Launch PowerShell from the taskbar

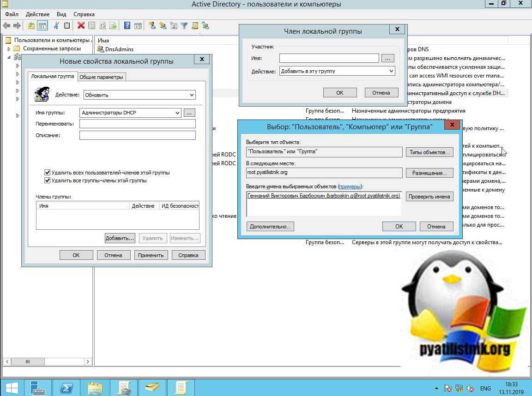[66, 386]
